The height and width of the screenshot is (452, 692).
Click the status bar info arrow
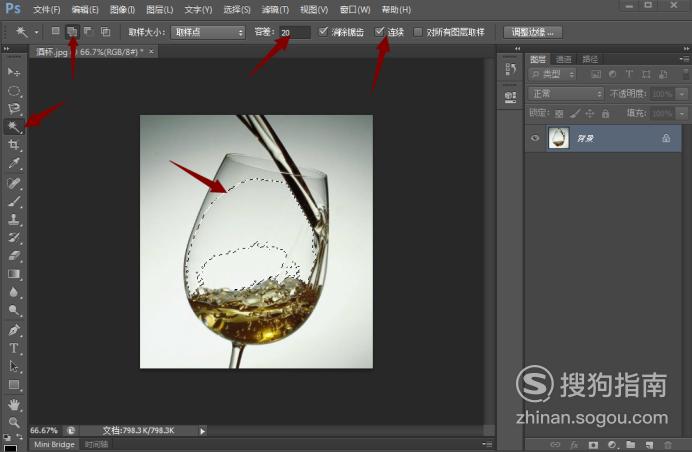click(202, 431)
